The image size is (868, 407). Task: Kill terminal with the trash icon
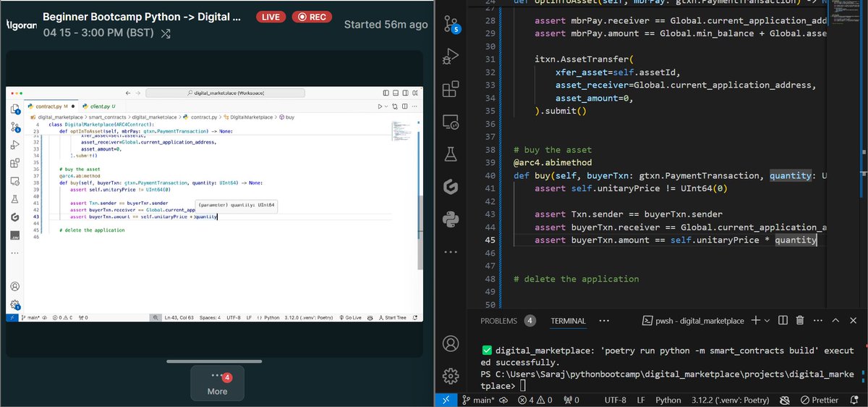(800, 320)
